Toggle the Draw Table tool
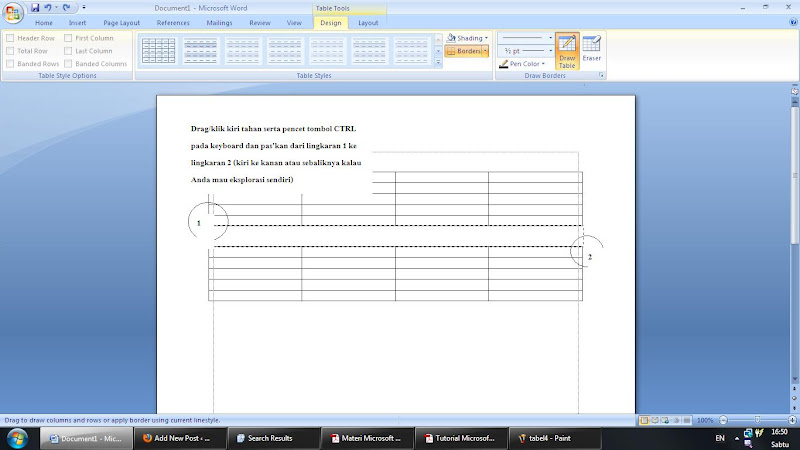Screen dimensions: 800x450 567,51
